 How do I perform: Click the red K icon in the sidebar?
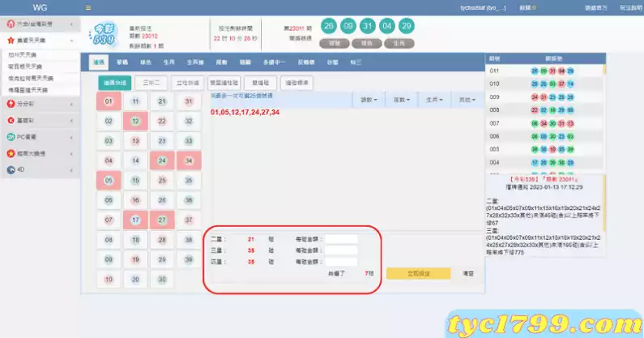point(11,121)
